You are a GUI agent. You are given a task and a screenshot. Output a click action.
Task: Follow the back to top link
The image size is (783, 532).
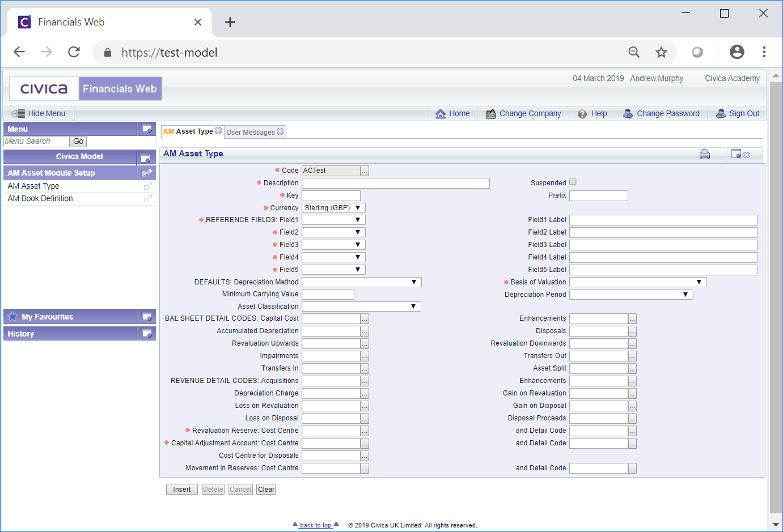[316, 525]
